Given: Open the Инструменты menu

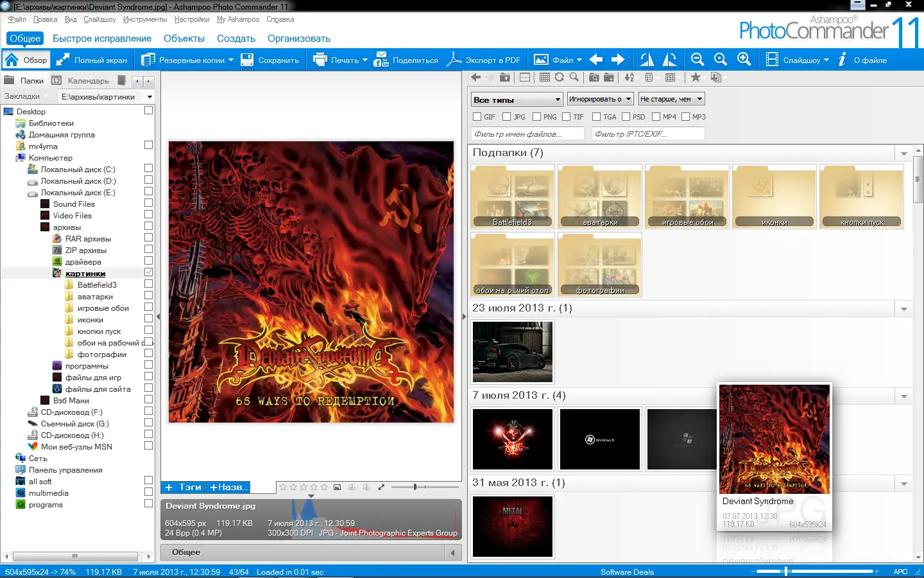Looking at the screenshot, I should 145,19.
